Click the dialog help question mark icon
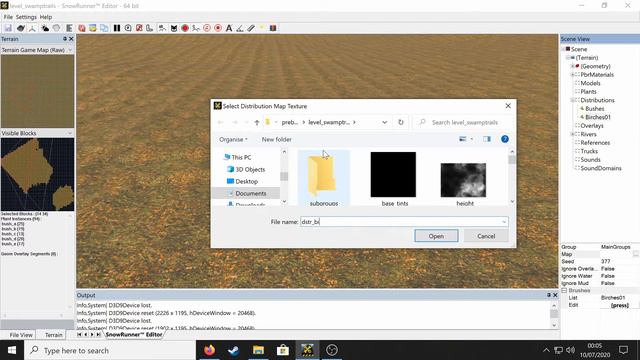 505,139
